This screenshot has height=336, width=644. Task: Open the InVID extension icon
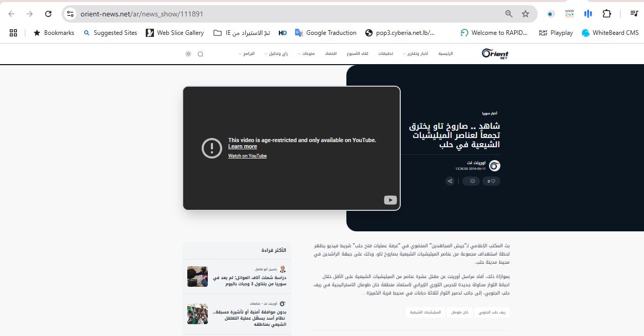569,14
